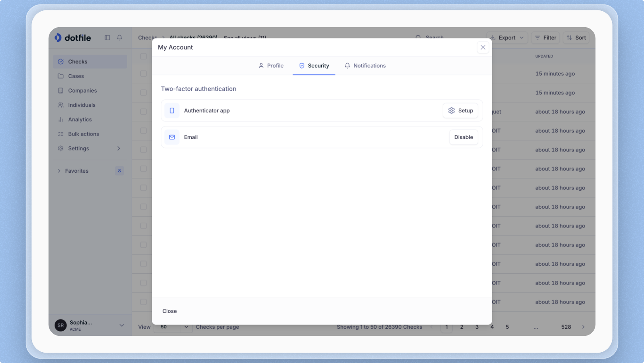Switch to the Security tab

pos(314,66)
